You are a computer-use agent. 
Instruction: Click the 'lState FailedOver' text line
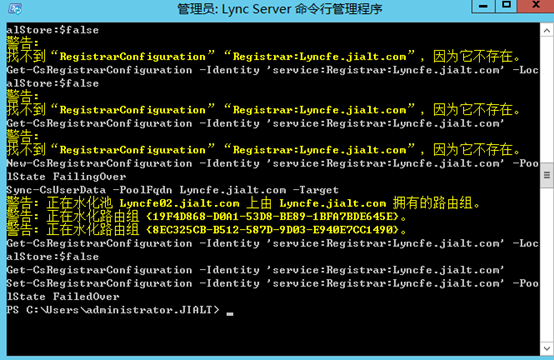click(x=63, y=297)
